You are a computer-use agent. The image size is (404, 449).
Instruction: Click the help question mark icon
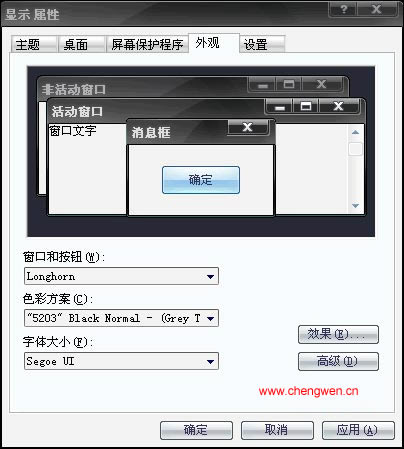coord(343,9)
